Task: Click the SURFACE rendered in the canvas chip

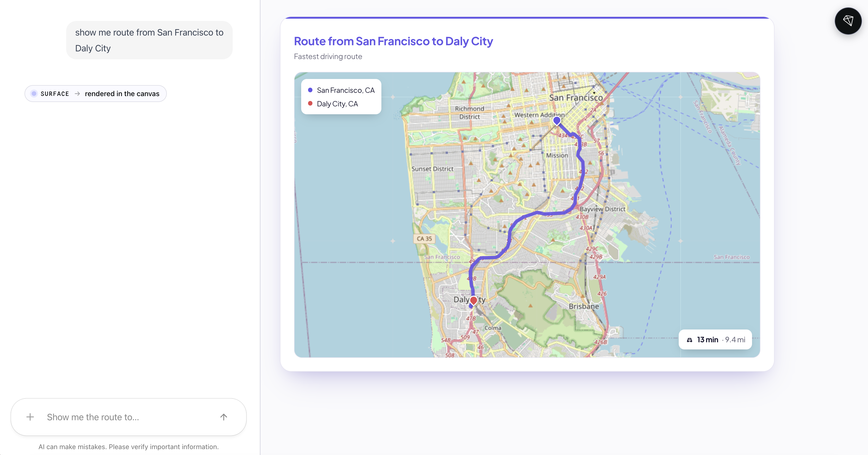Action: coord(95,94)
